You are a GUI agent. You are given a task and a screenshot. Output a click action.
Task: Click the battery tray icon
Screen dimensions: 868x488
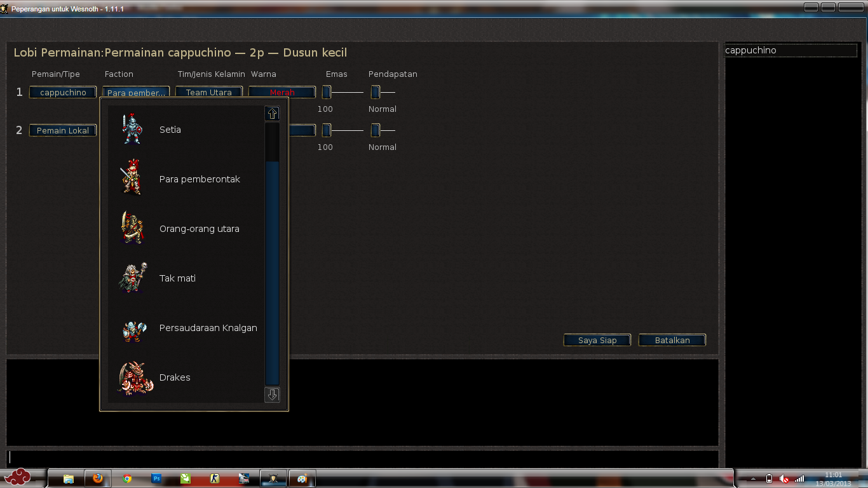(x=770, y=478)
